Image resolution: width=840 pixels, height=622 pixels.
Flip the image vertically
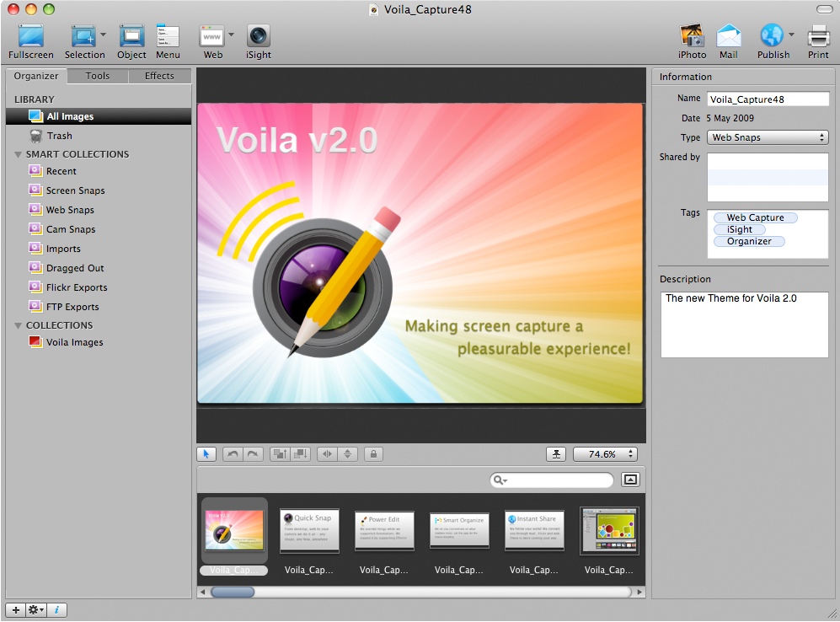pos(347,454)
